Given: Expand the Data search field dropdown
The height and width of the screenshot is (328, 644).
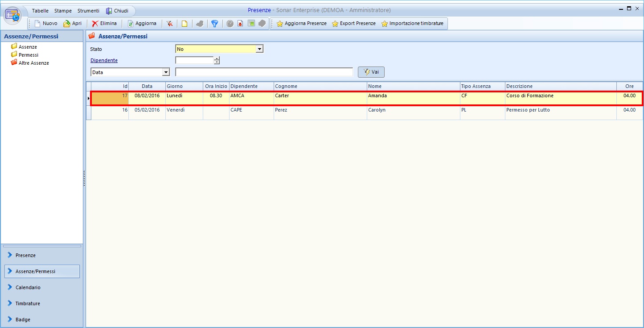Looking at the screenshot, I should point(166,72).
